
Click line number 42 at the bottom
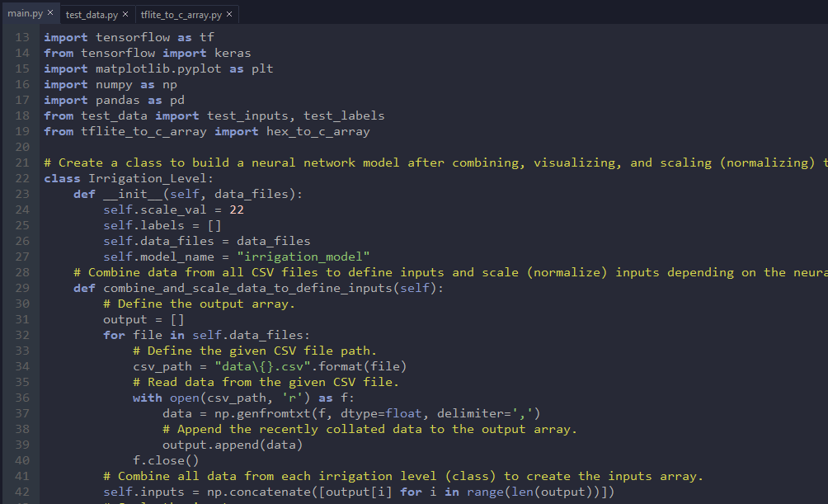coord(21,492)
